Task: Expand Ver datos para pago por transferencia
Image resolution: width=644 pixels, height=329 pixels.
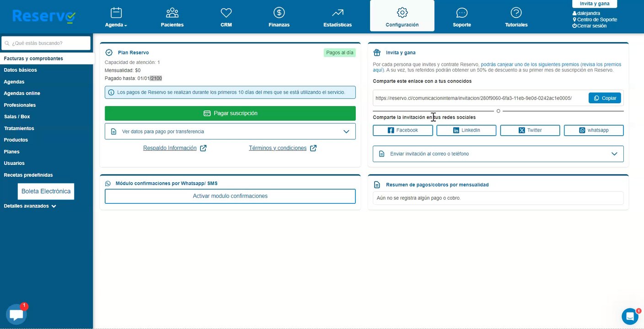Action: coord(230,131)
